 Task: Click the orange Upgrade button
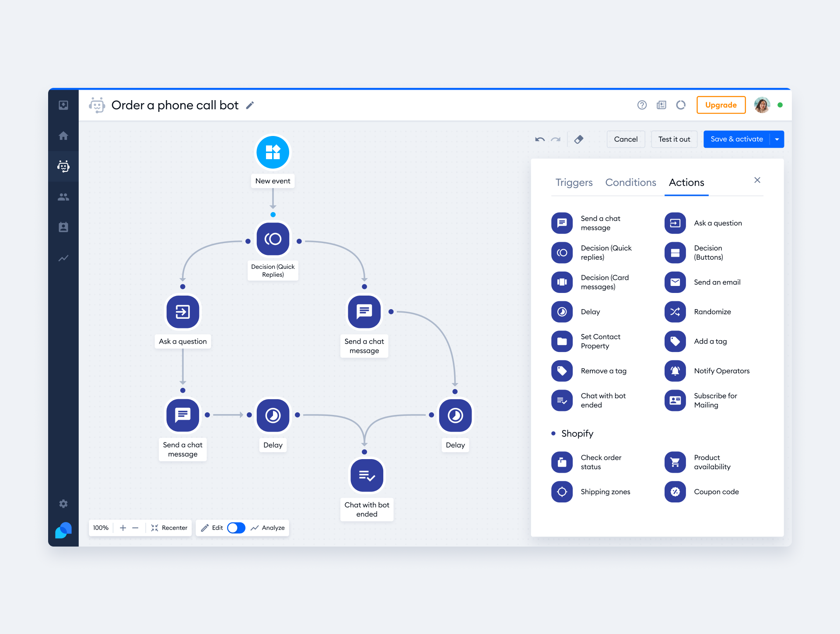pyautogui.click(x=721, y=105)
